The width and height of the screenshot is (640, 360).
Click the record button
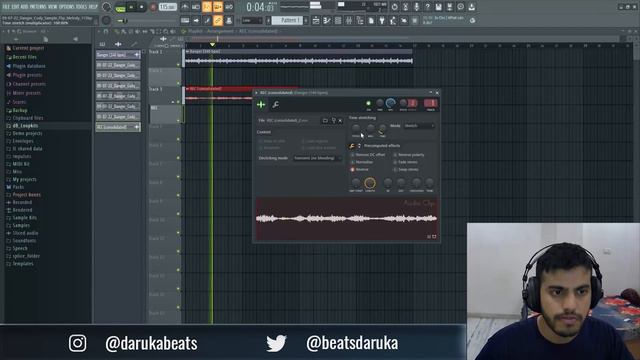pyautogui.click(x=153, y=7)
